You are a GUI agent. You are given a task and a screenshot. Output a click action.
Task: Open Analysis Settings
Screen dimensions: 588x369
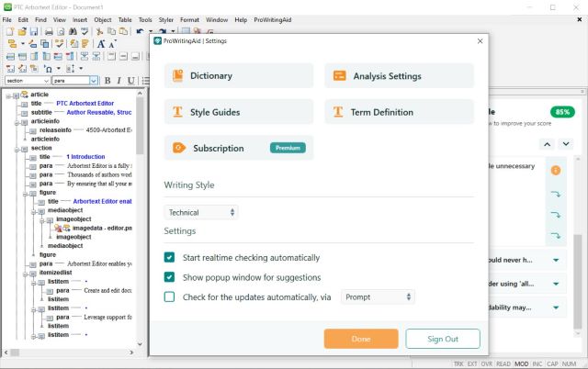point(399,75)
